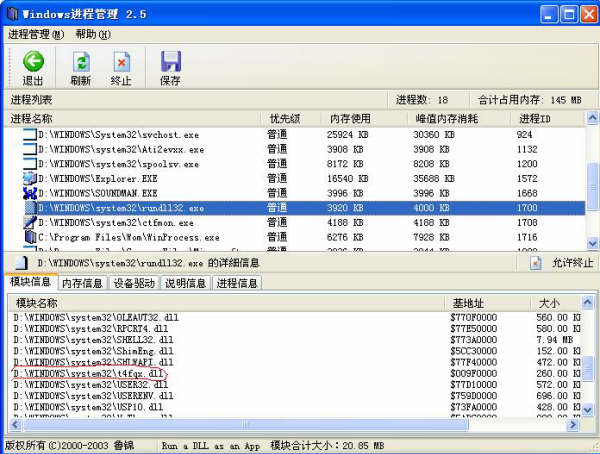
Task: Select the OLEAUT32.dll module row
Action: (295, 317)
